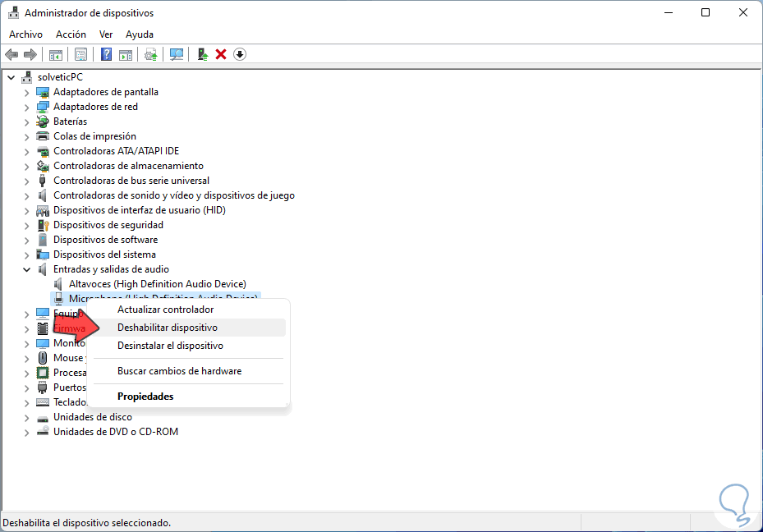Select the Micrófono device icon
This screenshot has width=763, height=532.
(x=58, y=299)
